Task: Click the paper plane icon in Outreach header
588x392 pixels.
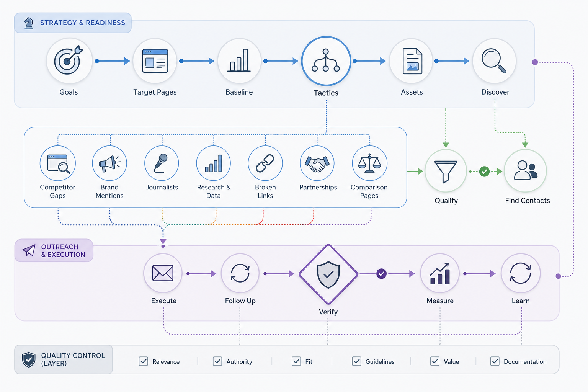Action: [x=29, y=250]
